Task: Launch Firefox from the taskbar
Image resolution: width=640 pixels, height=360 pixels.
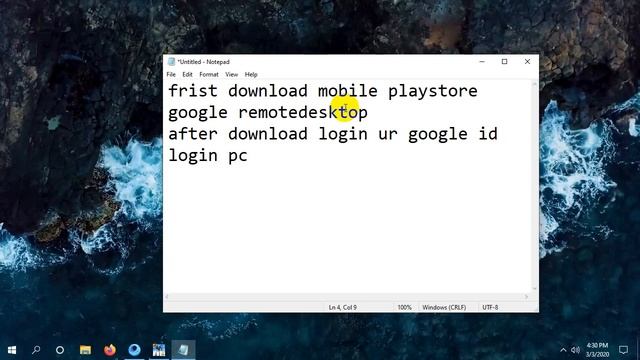Action: pos(109,350)
